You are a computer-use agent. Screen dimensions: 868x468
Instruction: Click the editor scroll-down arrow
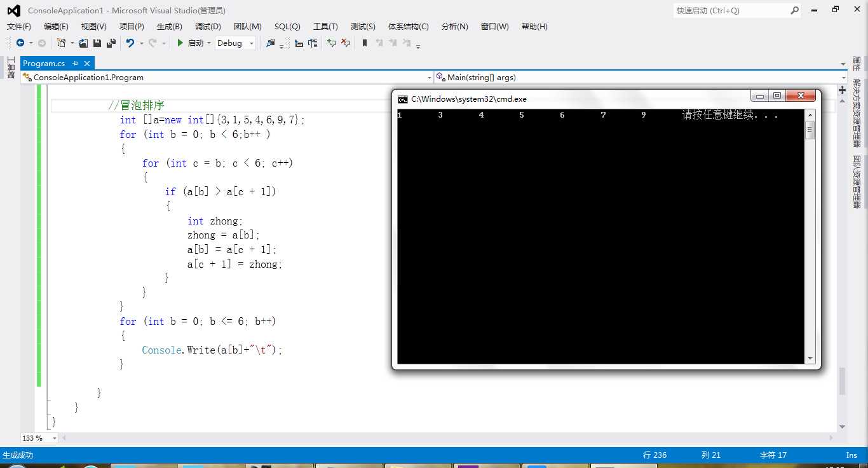pyautogui.click(x=843, y=427)
